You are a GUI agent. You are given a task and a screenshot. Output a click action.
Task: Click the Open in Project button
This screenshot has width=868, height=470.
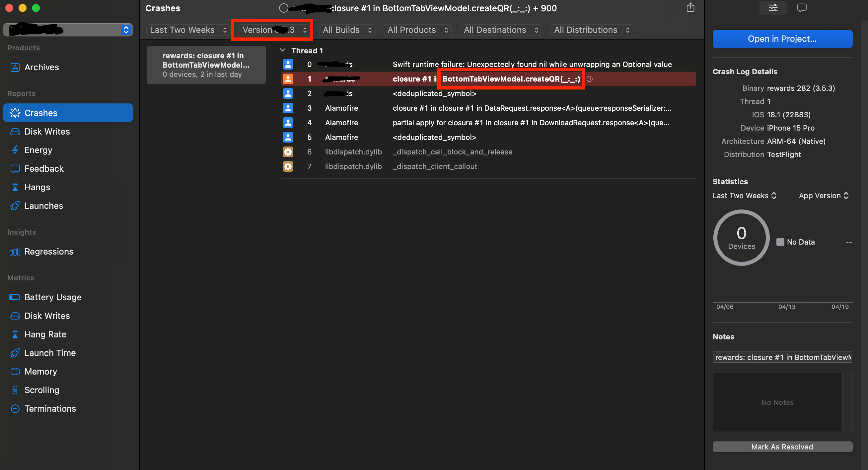(x=782, y=39)
